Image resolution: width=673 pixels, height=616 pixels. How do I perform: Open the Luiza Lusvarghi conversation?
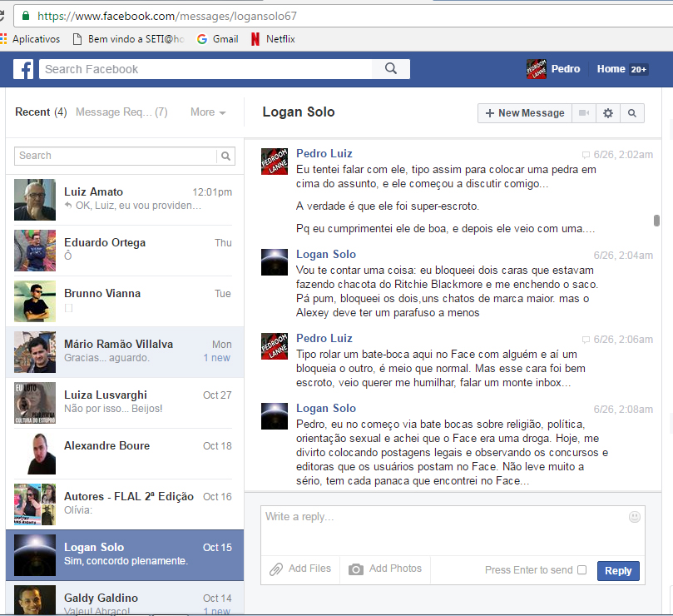[x=125, y=403]
